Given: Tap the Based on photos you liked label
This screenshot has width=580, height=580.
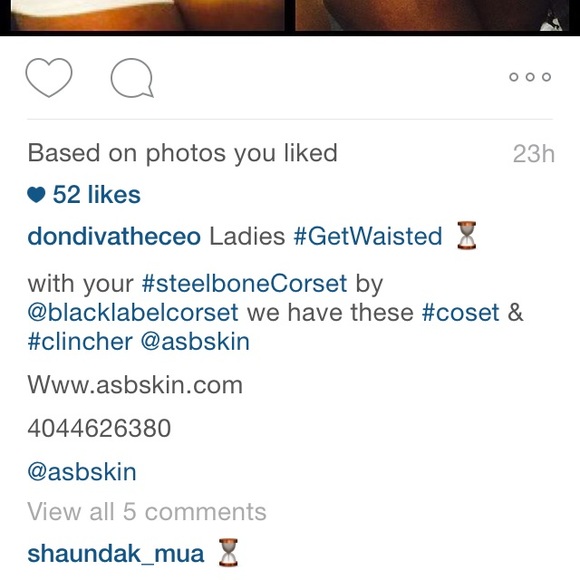Looking at the screenshot, I should tap(182, 153).
